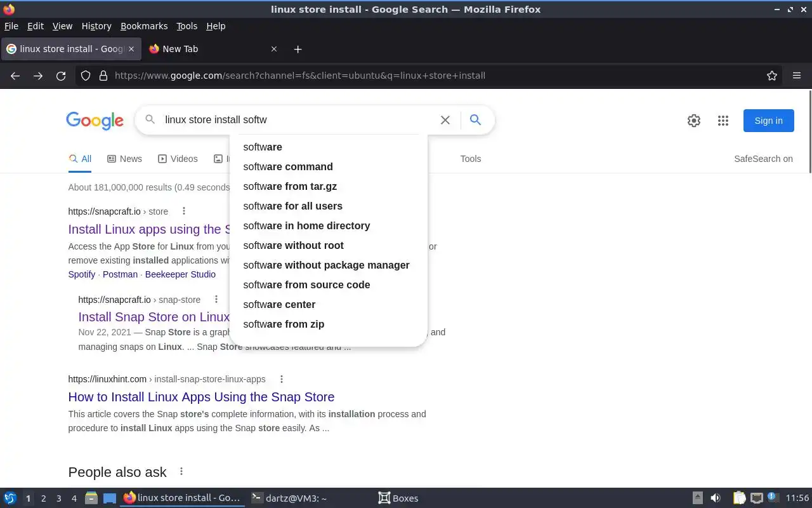Screen dimensions: 812x508
Task: Click SafeSearch on setting
Action: coord(764,159)
